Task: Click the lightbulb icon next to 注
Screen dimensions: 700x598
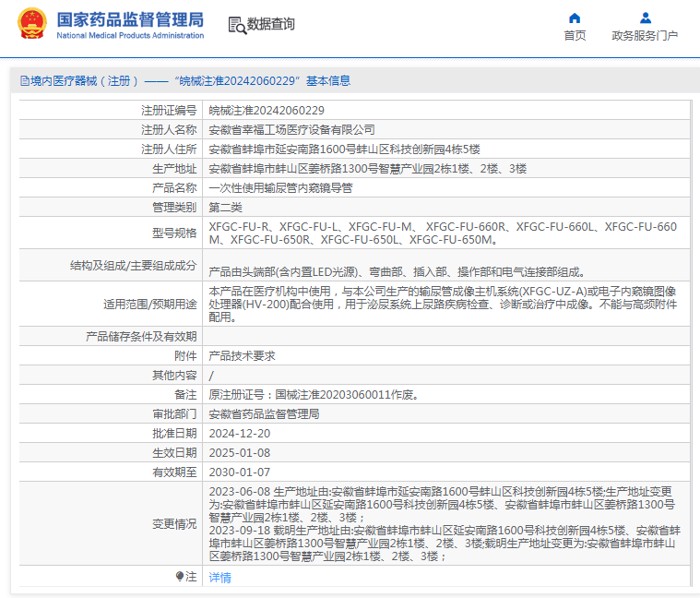Action: [180, 576]
